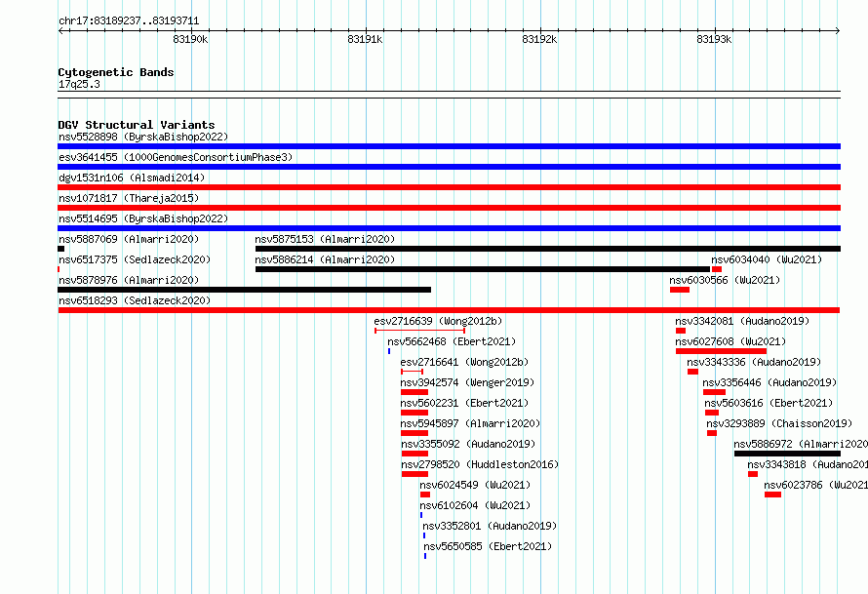Viewport: 868px width, 594px height.
Task: Click the esv2716639 (Wong2012b) thin red glyph
Action: (419, 331)
